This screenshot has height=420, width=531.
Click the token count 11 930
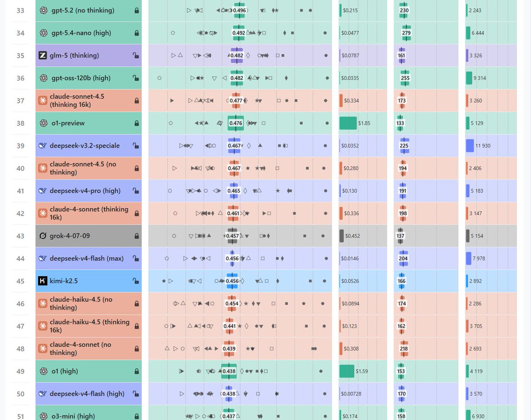coord(483,145)
